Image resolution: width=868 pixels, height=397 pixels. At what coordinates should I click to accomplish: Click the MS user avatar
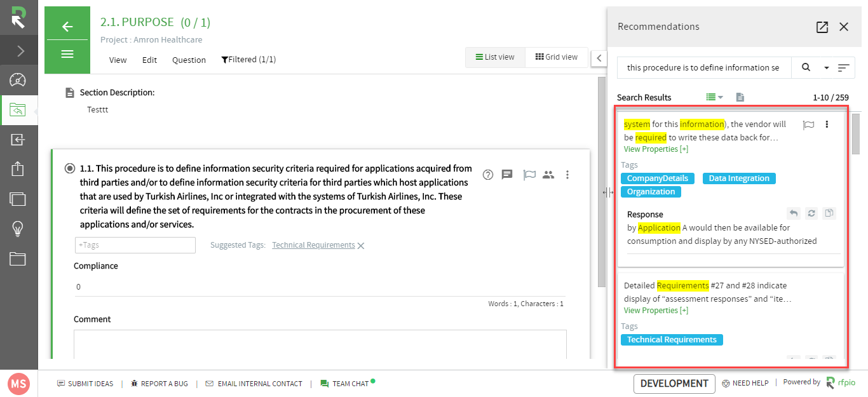[x=18, y=384]
